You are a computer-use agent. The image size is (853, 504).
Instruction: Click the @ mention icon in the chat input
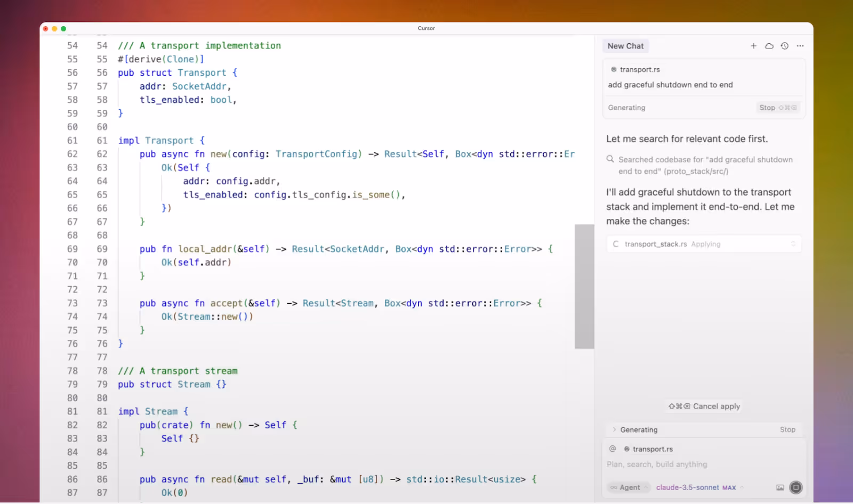click(613, 449)
